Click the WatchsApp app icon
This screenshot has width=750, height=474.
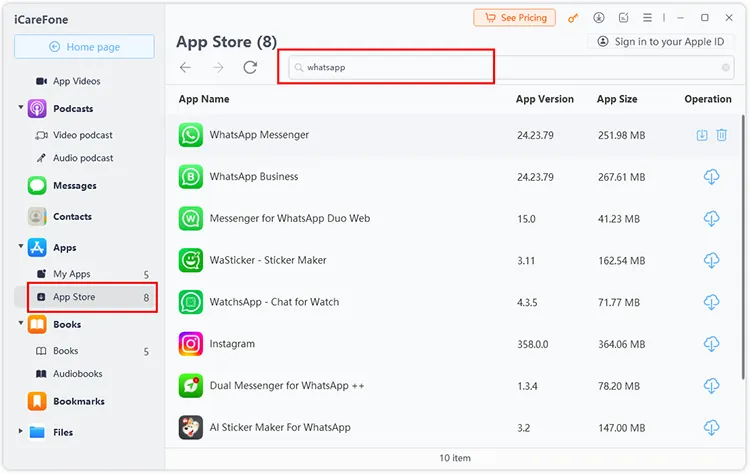click(x=191, y=302)
